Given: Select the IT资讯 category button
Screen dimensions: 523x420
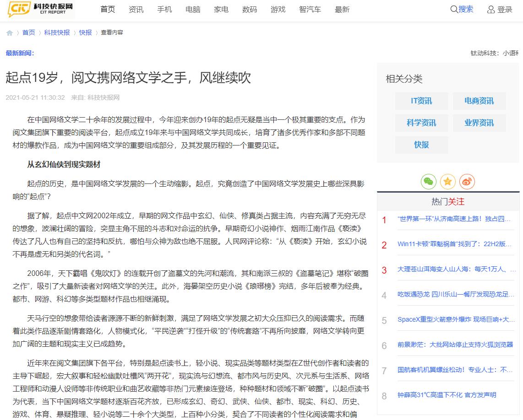Looking at the screenshot, I should click(x=422, y=101).
